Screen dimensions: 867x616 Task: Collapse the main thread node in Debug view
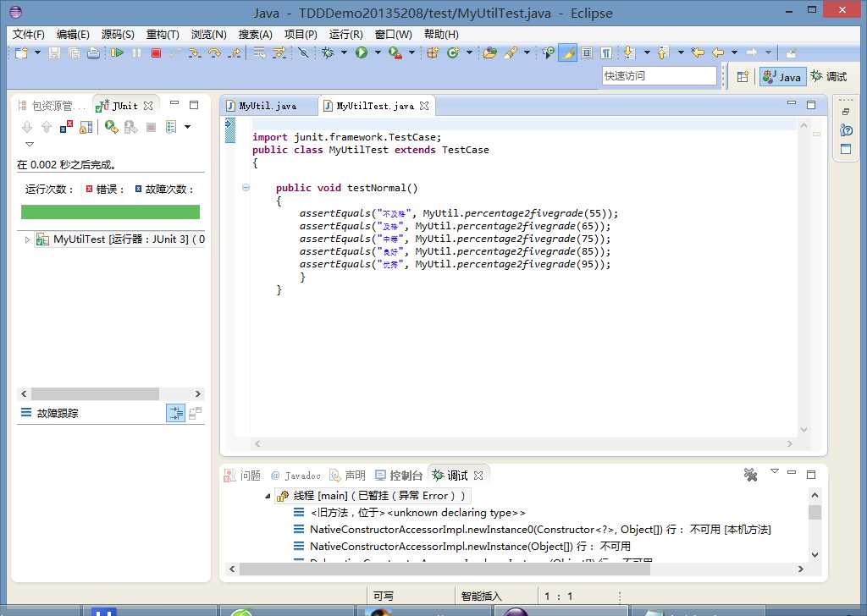tap(268, 496)
